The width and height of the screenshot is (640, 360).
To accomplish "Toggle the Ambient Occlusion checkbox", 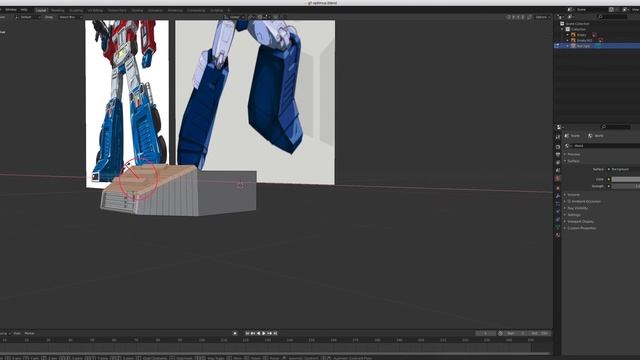I will [x=569, y=201].
